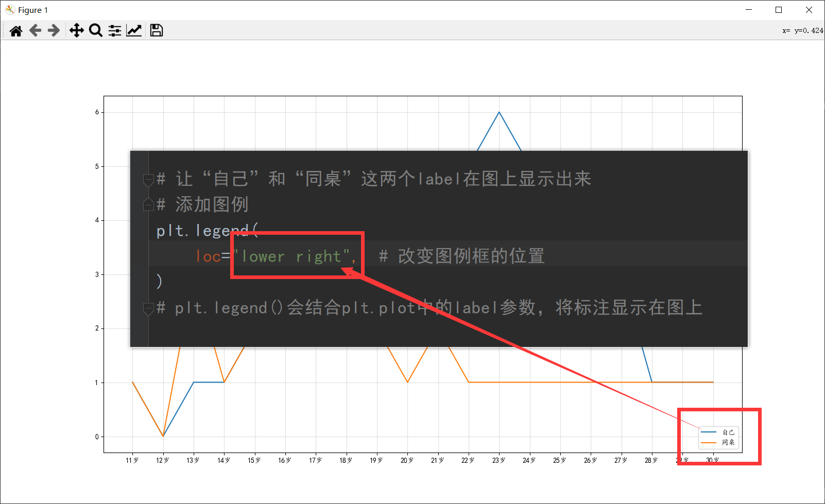The image size is (825, 504).
Task: Collapse the code fold at the 让“自己” comment
Action: tap(148, 180)
